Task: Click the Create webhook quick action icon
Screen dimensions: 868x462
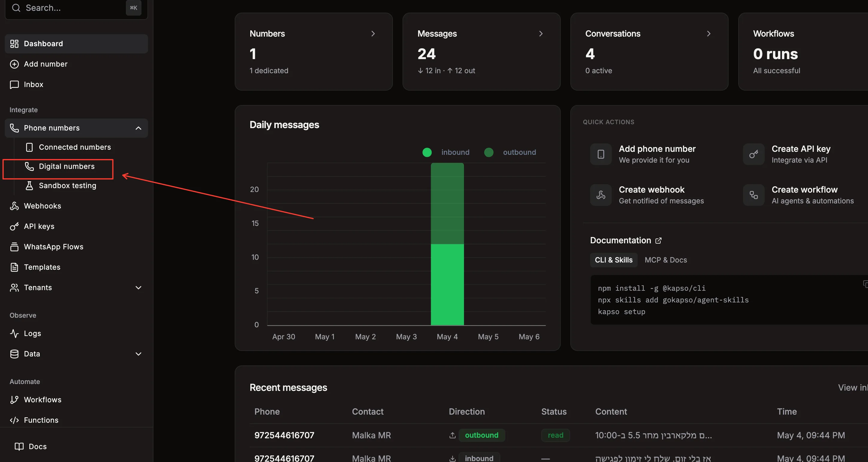Action: tap(601, 195)
